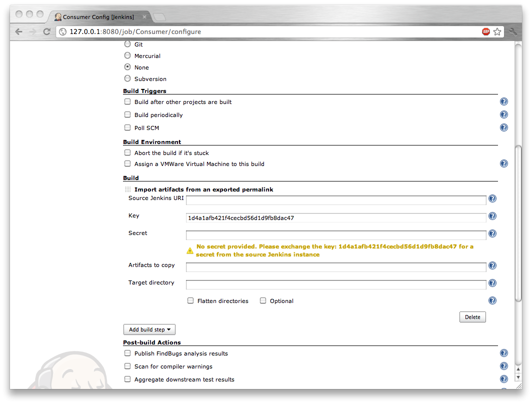Click the scrollbar down arrow
Image resolution: width=532 pixels, height=404 pixels.
pos(518,377)
